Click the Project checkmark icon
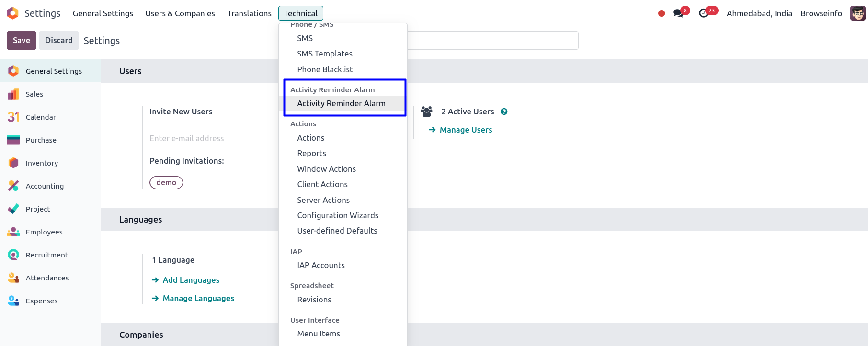The height and width of the screenshot is (346, 868). (x=13, y=209)
